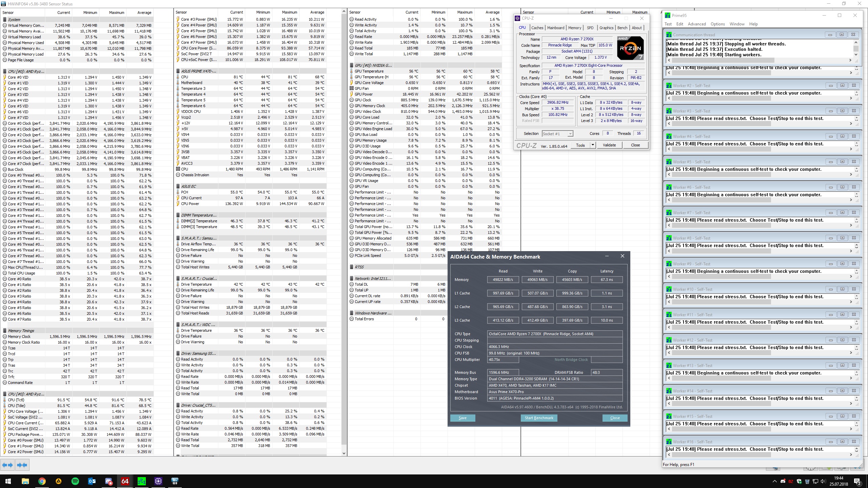Click Communication thread horizontal scrollbar
Viewport: 868px width, 488px height.
[x=722, y=60]
